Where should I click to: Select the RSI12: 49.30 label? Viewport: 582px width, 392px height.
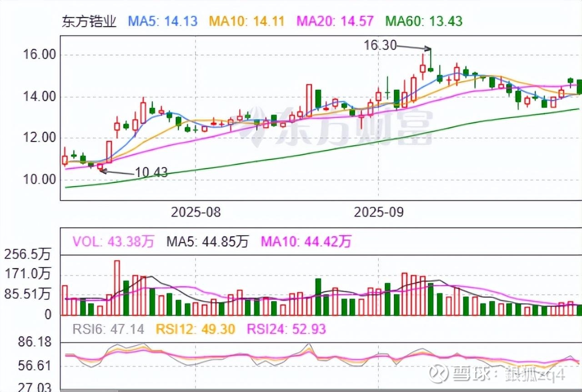pos(196,329)
